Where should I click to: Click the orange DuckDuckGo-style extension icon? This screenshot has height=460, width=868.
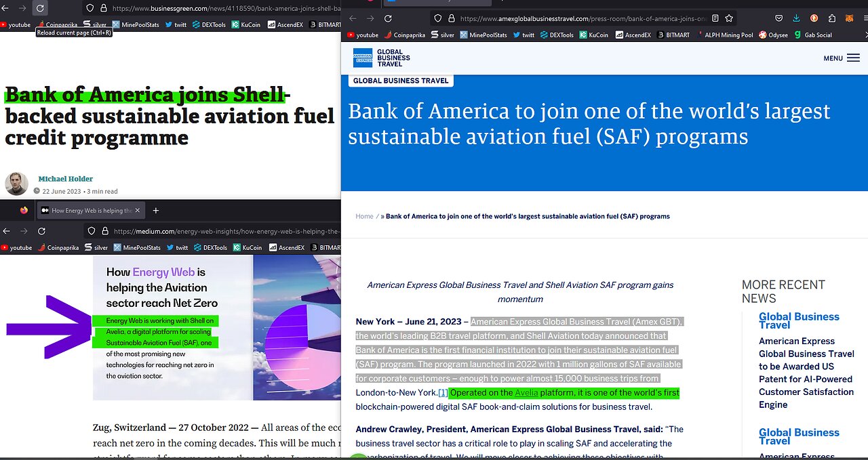click(814, 18)
